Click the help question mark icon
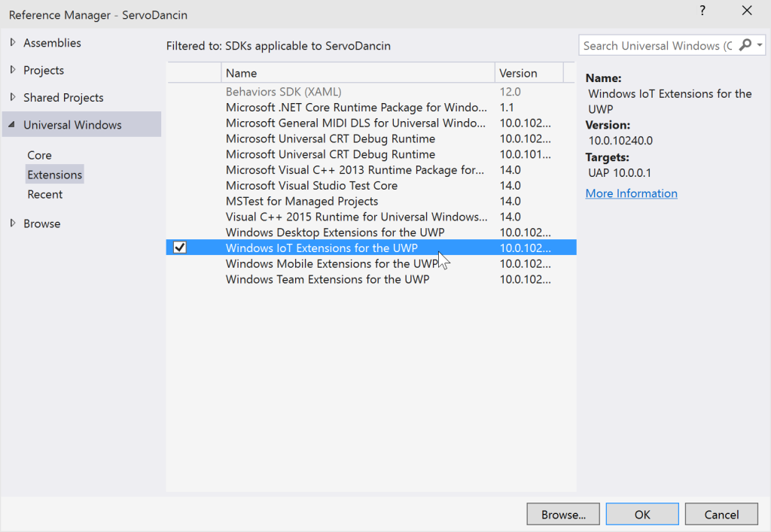Viewport: 771px width, 532px height. pyautogui.click(x=702, y=11)
